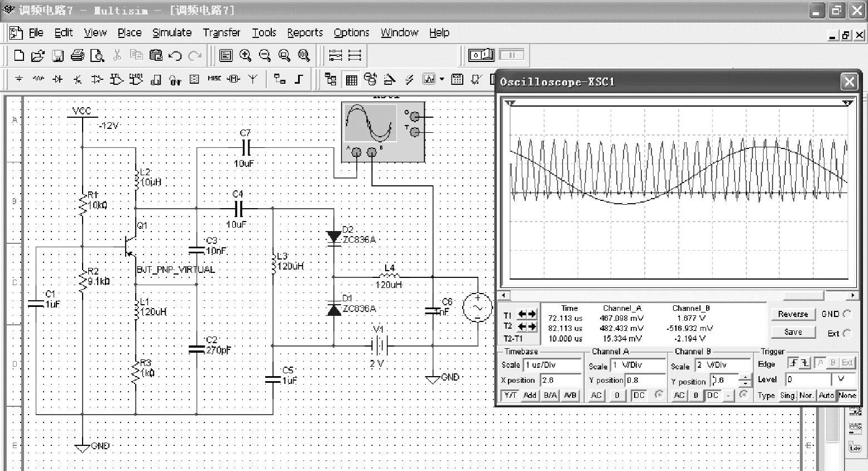The height and width of the screenshot is (471, 868).
Task: Undo the last action using the toolbar arrow
Action: [x=175, y=55]
